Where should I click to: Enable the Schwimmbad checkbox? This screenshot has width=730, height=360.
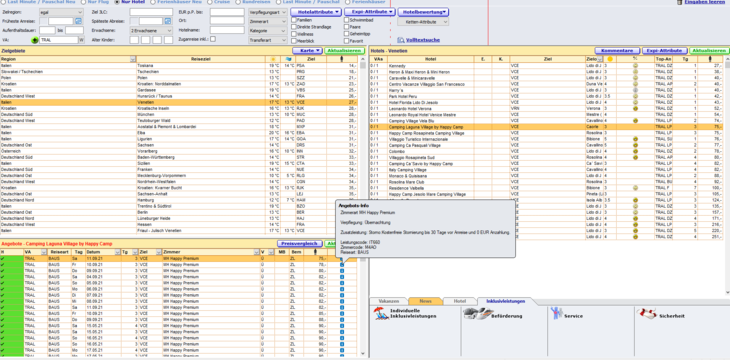tap(347, 20)
